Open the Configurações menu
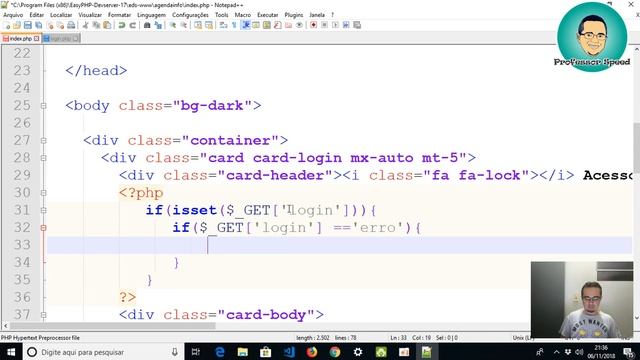640x360 pixels. pos(190,15)
